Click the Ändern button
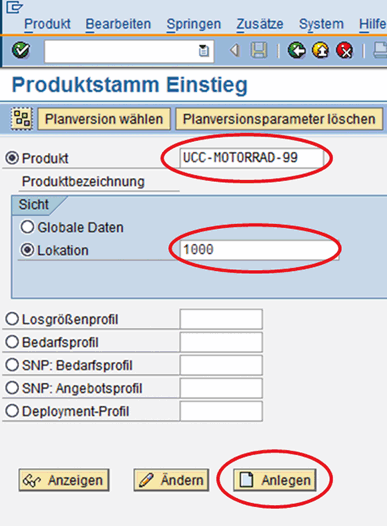The height and width of the screenshot is (526, 387). [x=171, y=480]
